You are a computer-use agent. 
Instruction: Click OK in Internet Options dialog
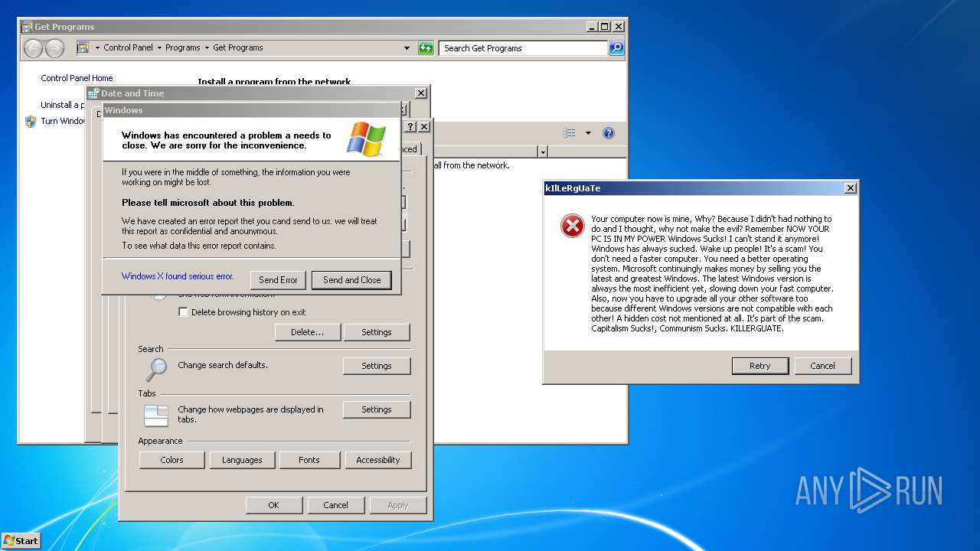click(273, 505)
